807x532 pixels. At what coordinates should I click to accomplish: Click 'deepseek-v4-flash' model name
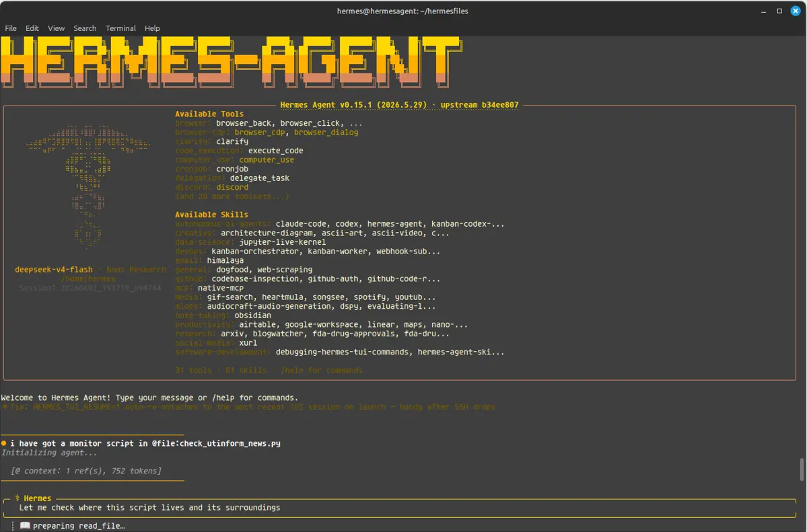[x=54, y=270]
